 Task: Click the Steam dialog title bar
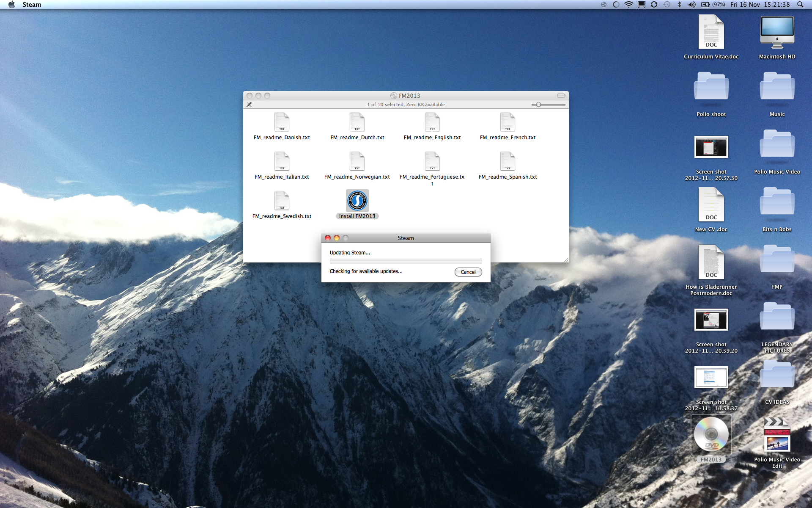(x=406, y=238)
